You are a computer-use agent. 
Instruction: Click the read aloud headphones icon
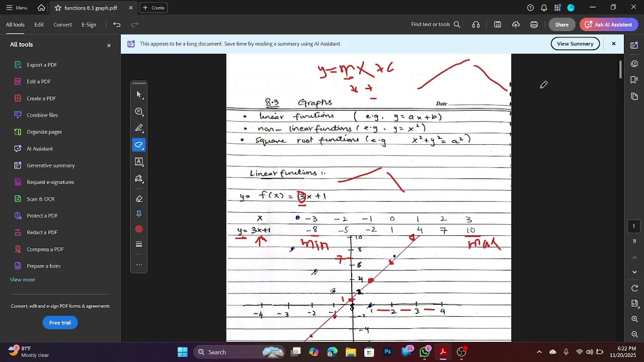(476, 25)
